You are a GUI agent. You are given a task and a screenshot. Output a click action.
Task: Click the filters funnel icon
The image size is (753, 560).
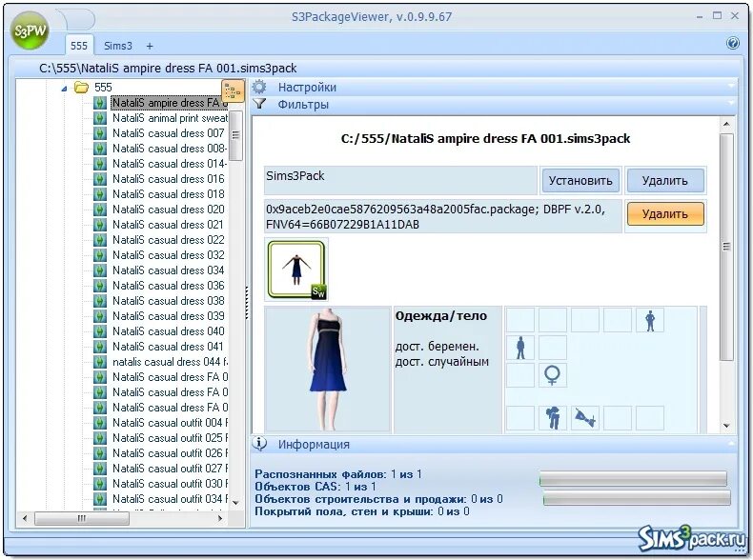[x=259, y=104]
